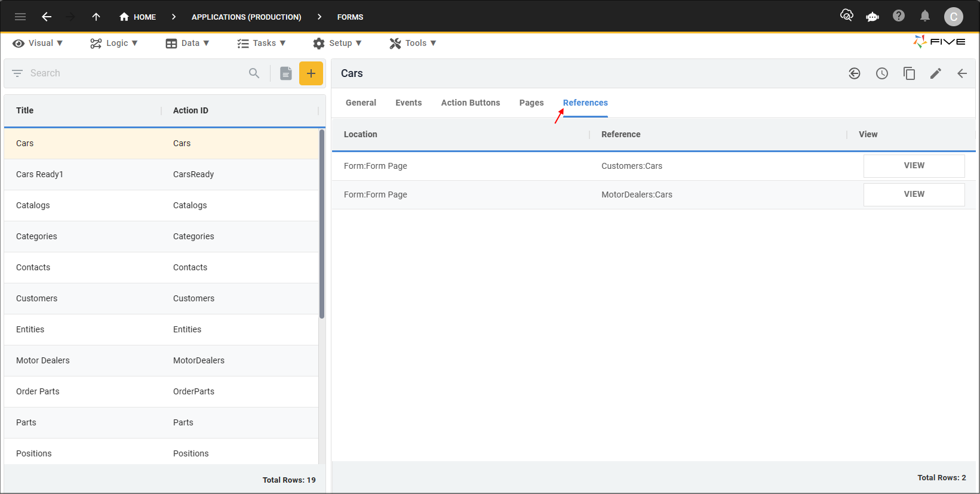
Task: View the MotorDealers:Cars reference
Action: [914, 194]
